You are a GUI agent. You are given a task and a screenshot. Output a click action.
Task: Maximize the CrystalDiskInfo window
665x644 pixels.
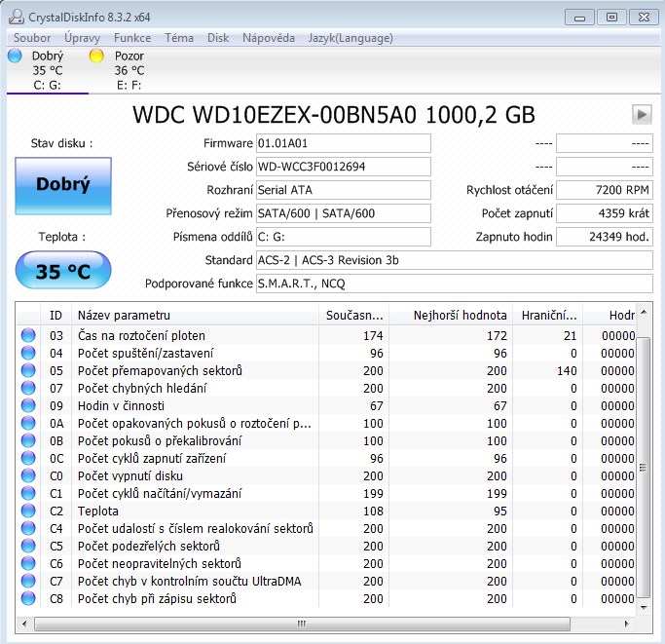point(611,18)
